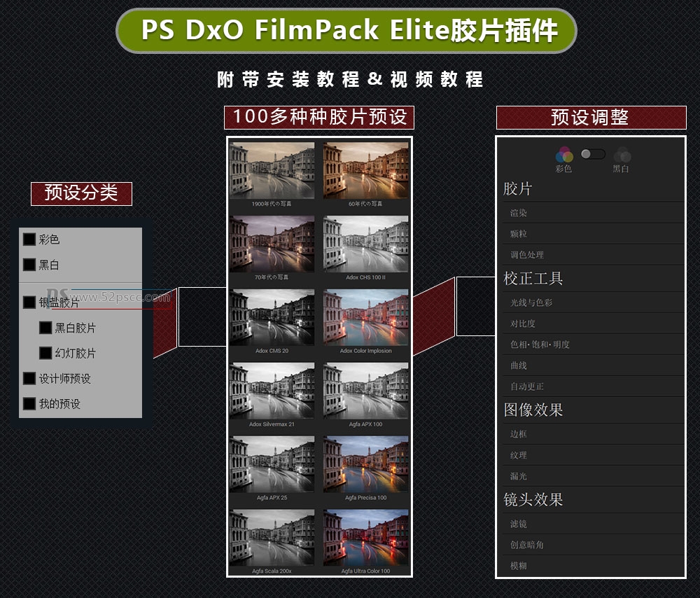Enable the 幻灯胶片 checkbox
Image resolution: width=700 pixels, height=598 pixels.
(45, 353)
